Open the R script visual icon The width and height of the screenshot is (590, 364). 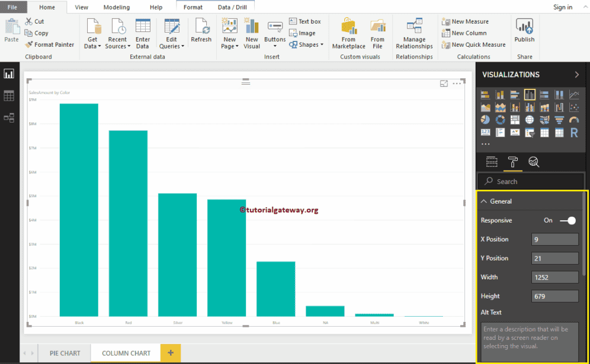(x=574, y=132)
